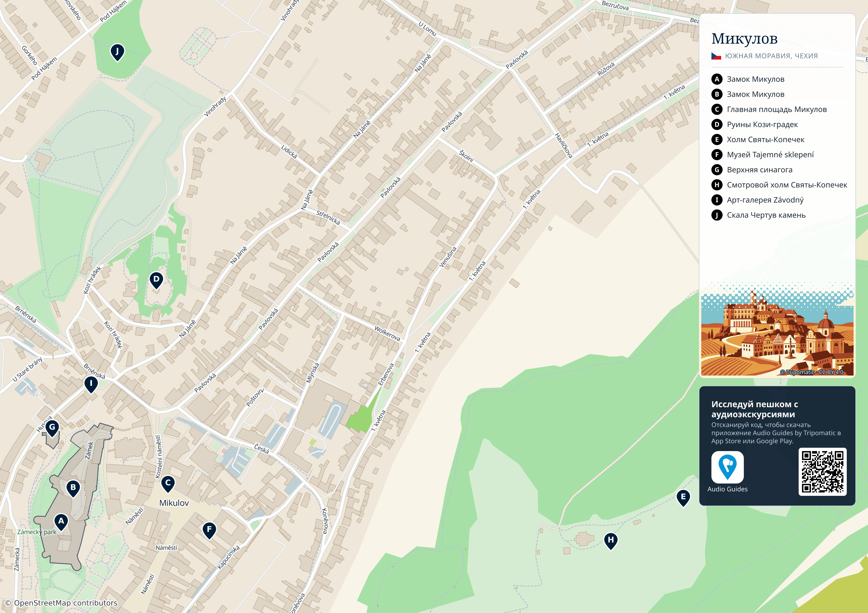Click the Česká street label
Viewport: 868px width, 613px height.
click(262, 449)
